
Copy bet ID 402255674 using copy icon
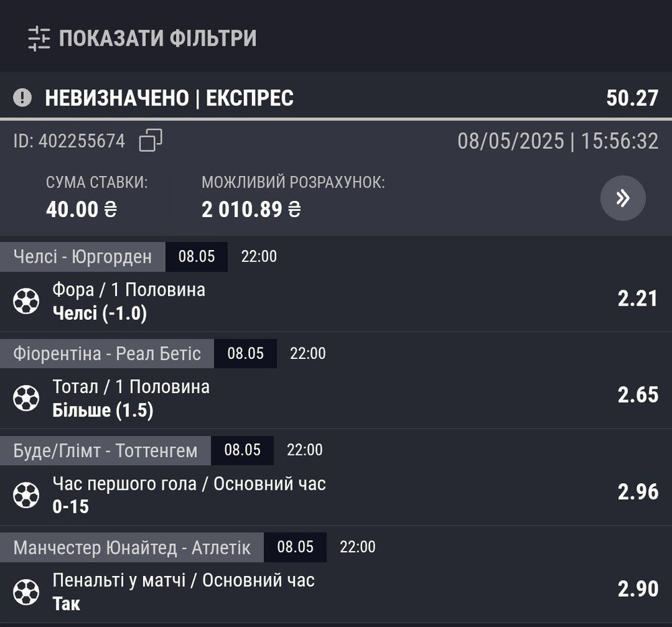pos(151,140)
